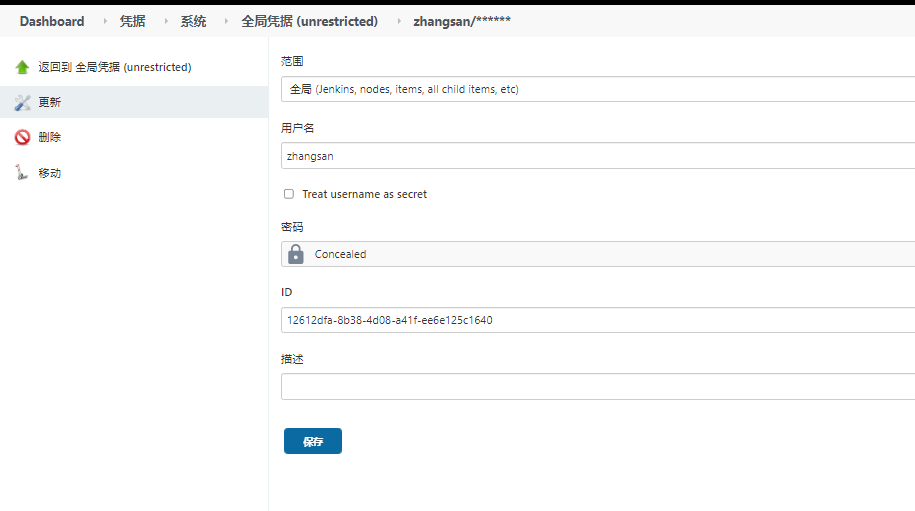Click the username field containing zhangsan

pyautogui.click(x=597, y=156)
